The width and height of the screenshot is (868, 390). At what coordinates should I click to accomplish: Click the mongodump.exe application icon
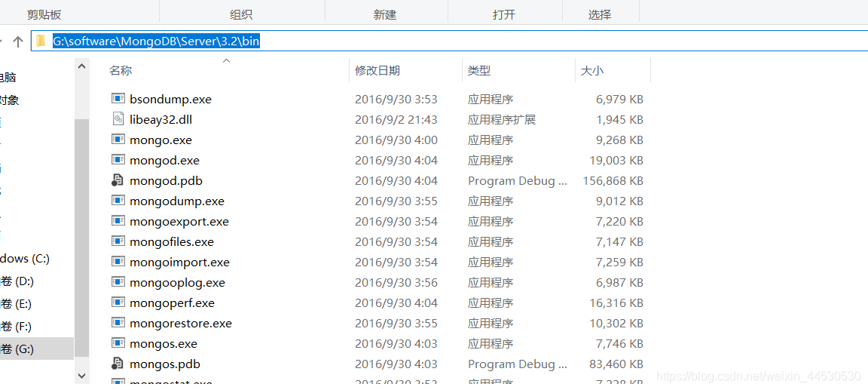click(118, 201)
